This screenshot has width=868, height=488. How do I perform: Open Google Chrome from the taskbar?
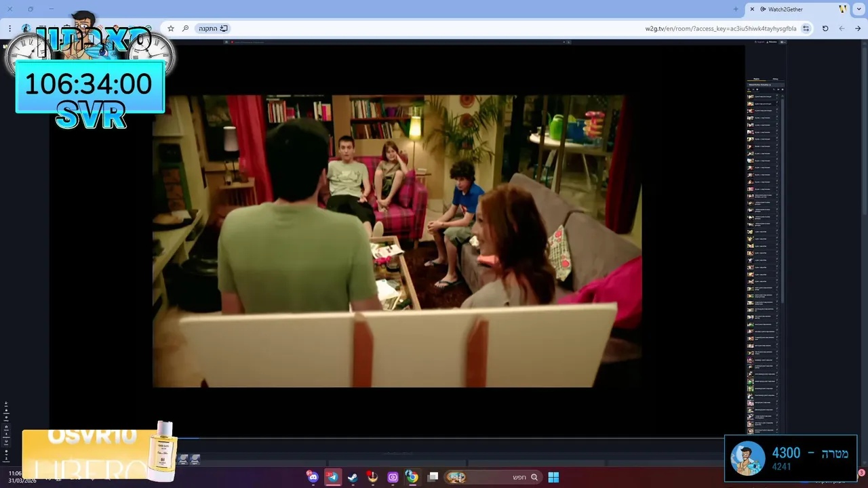412,477
